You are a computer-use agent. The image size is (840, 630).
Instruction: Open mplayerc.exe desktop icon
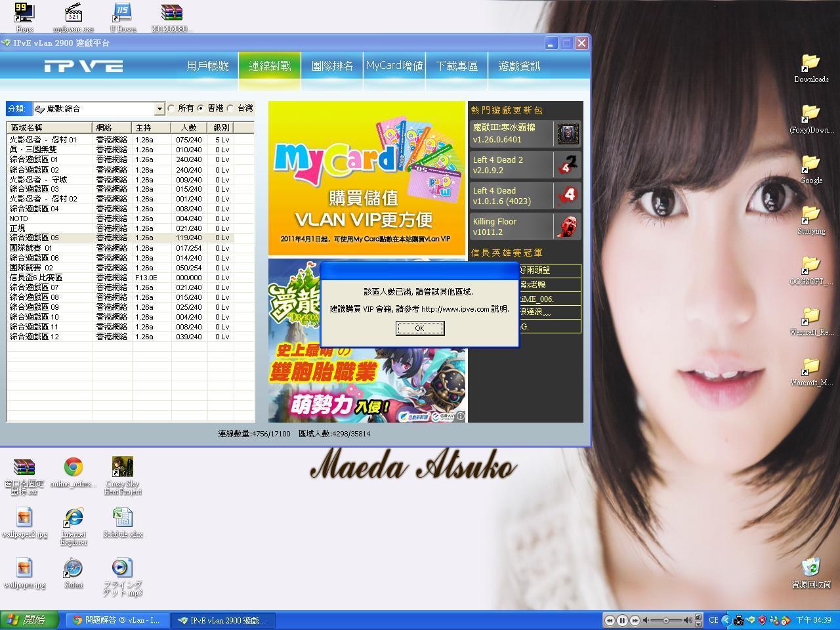(x=73, y=18)
